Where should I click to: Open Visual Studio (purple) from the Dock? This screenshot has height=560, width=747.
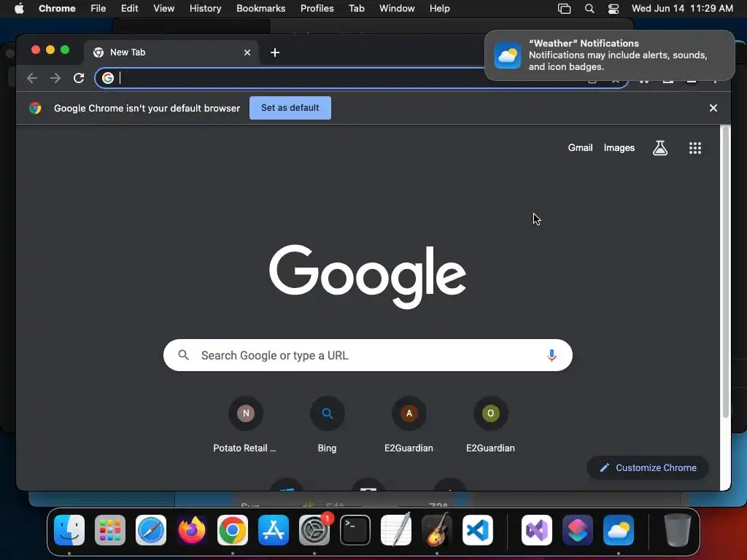click(x=537, y=530)
